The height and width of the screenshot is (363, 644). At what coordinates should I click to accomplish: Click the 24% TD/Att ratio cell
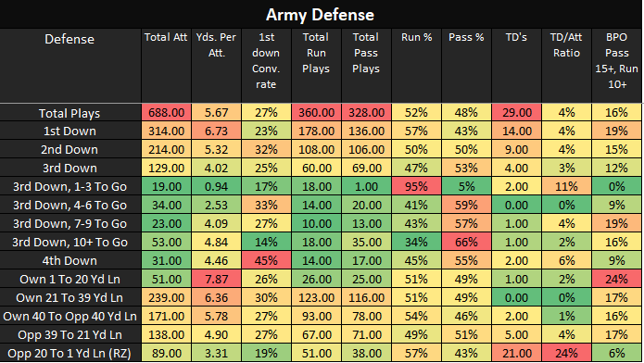[x=566, y=353]
